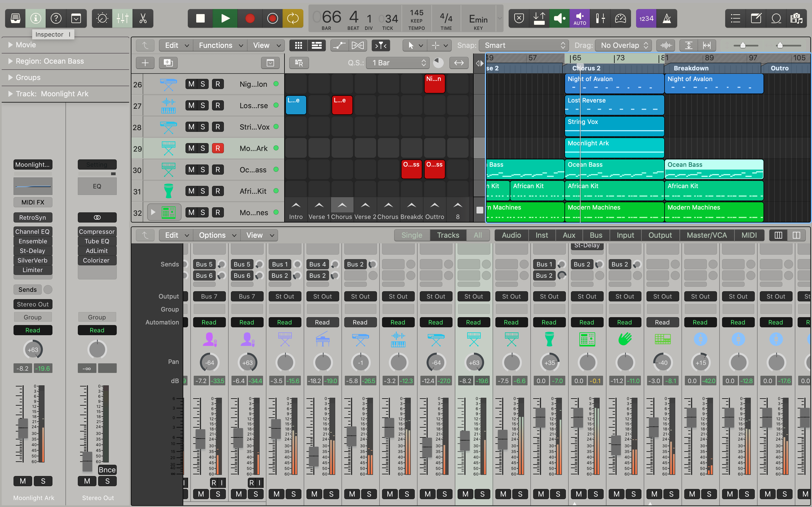This screenshot has height=507, width=812.
Task: Show the Loop Browser
Action: pyautogui.click(x=776, y=18)
